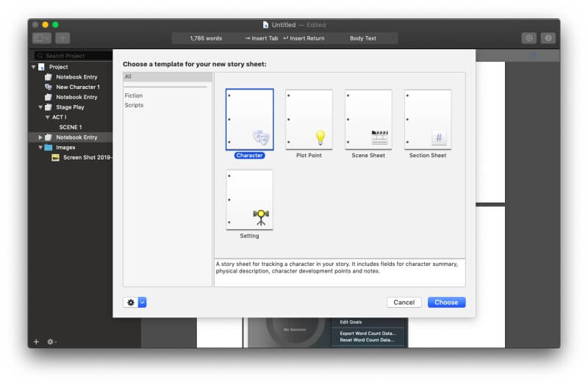This screenshot has width=588, height=385.
Task: Click the plus icon in top toolbar
Action: 62,37
